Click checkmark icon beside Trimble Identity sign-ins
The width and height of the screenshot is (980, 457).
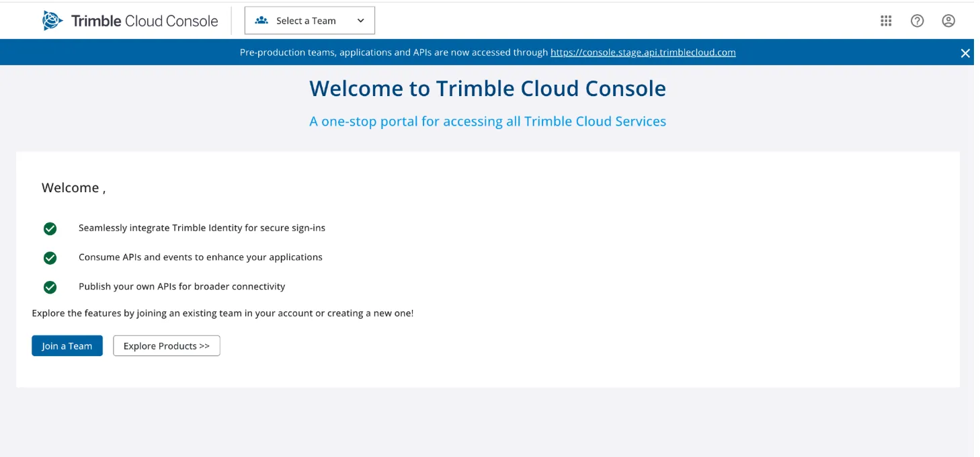tap(50, 229)
